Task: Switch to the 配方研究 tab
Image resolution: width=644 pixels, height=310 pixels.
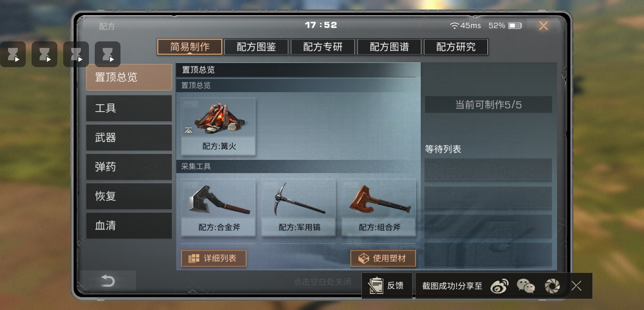Action: 456,47
